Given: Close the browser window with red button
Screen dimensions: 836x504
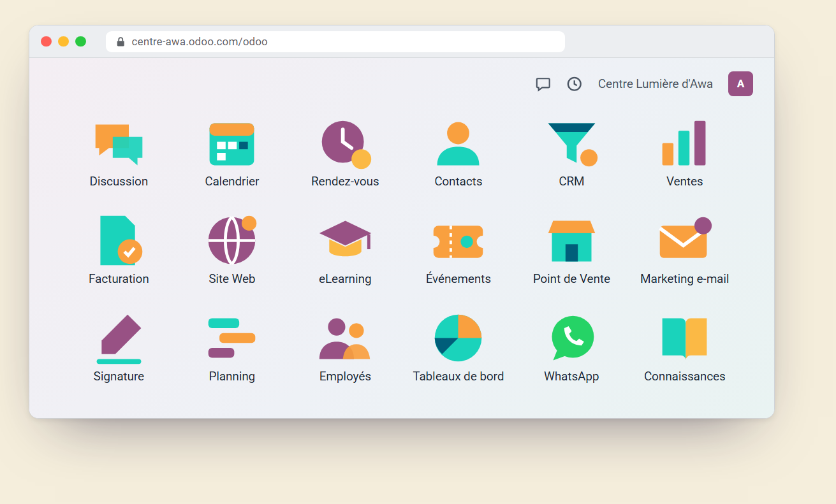Looking at the screenshot, I should pyautogui.click(x=46, y=41).
